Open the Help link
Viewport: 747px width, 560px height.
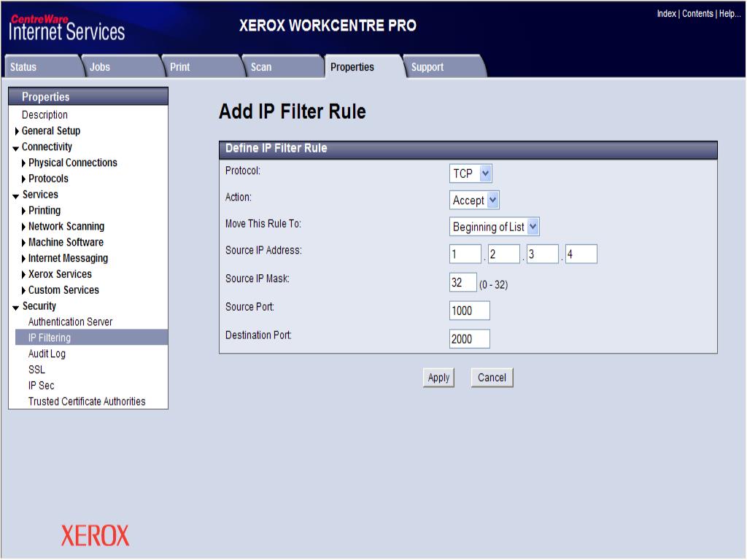click(729, 14)
